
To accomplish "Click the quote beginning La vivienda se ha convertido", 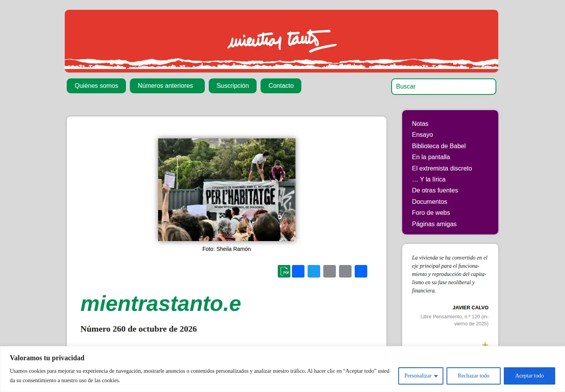I will [450, 274].
